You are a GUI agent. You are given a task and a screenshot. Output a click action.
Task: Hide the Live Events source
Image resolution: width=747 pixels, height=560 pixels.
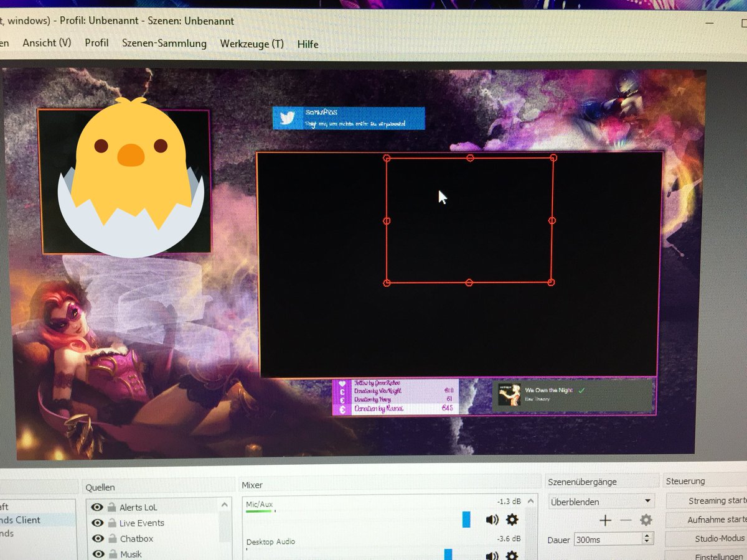[97, 523]
